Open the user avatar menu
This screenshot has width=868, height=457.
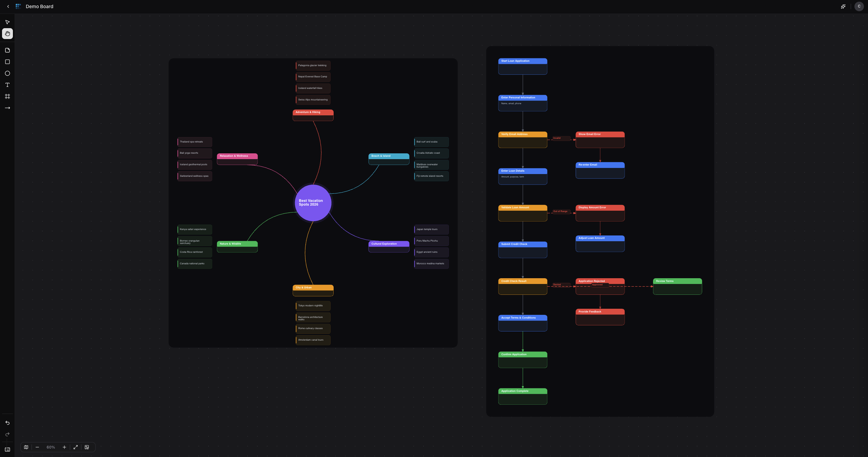coord(859,6)
